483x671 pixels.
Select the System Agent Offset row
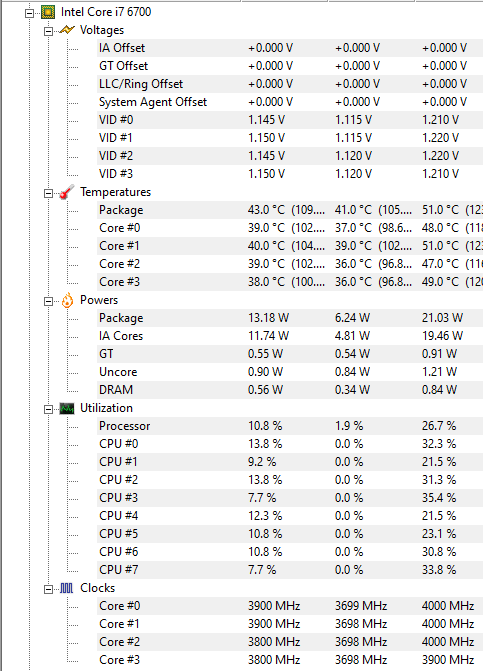290,102
